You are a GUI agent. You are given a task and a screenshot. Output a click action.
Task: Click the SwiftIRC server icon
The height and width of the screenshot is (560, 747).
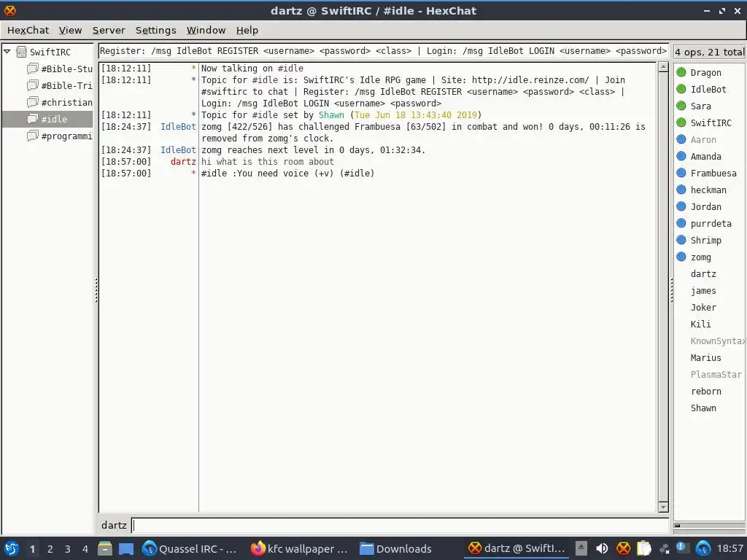point(21,52)
